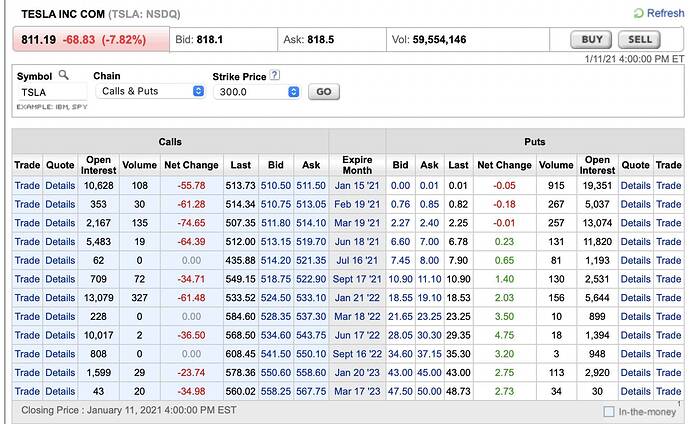Open calls Details for Jan 20 '23
The image size is (690, 424).
pos(60,373)
